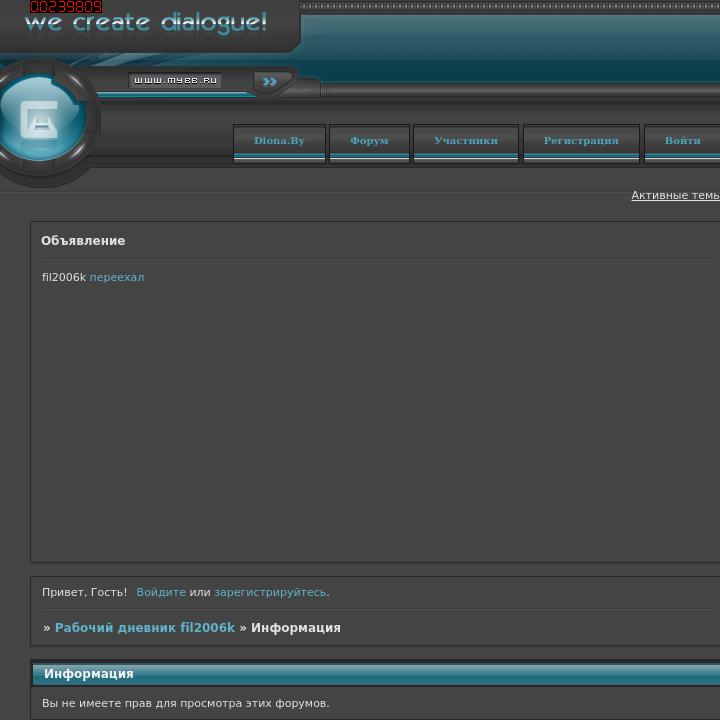Open the Регистрация menu item
Screen dimensions: 720x720
581,143
